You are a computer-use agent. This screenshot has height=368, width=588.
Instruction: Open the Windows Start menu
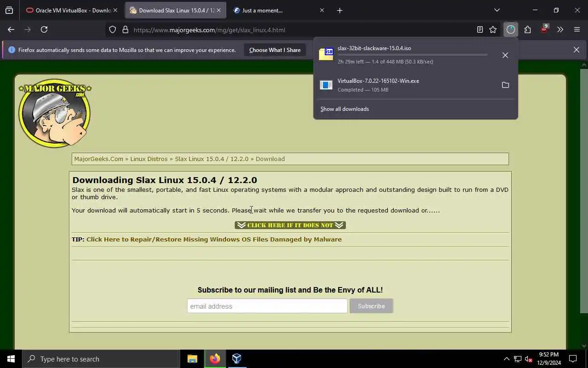[11, 359]
